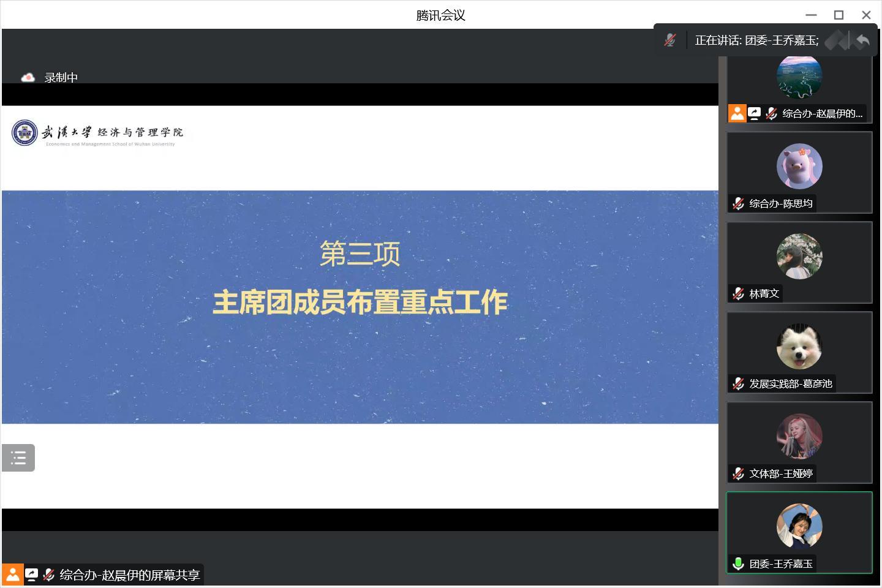
Task: Click the orange host icon in the bottom-left label
Action: (x=12, y=575)
